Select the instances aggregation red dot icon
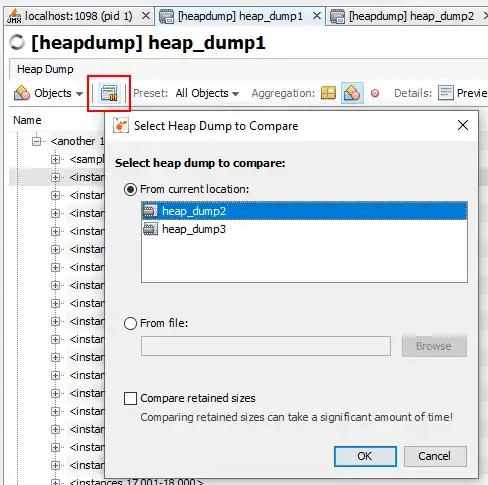 [375, 93]
